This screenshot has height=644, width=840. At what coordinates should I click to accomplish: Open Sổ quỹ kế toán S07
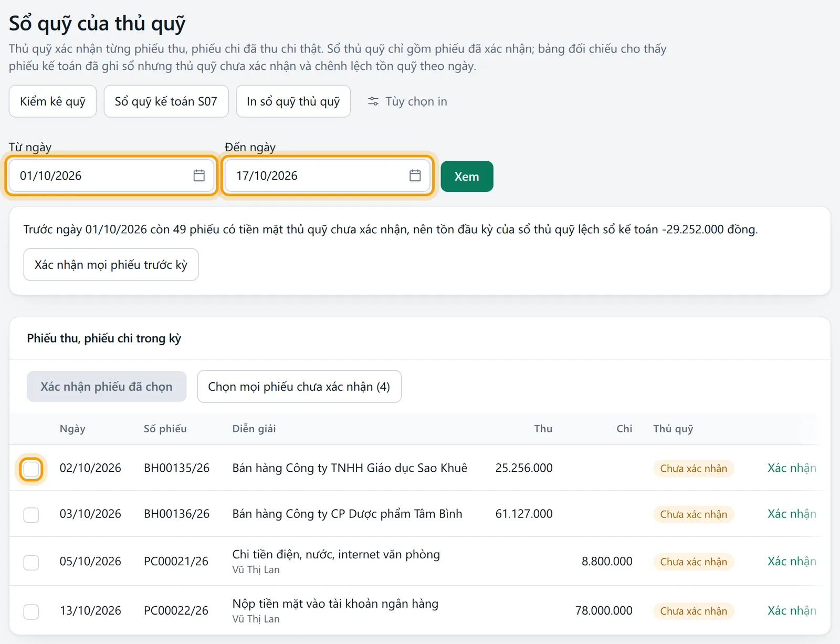tap(166, 101)
